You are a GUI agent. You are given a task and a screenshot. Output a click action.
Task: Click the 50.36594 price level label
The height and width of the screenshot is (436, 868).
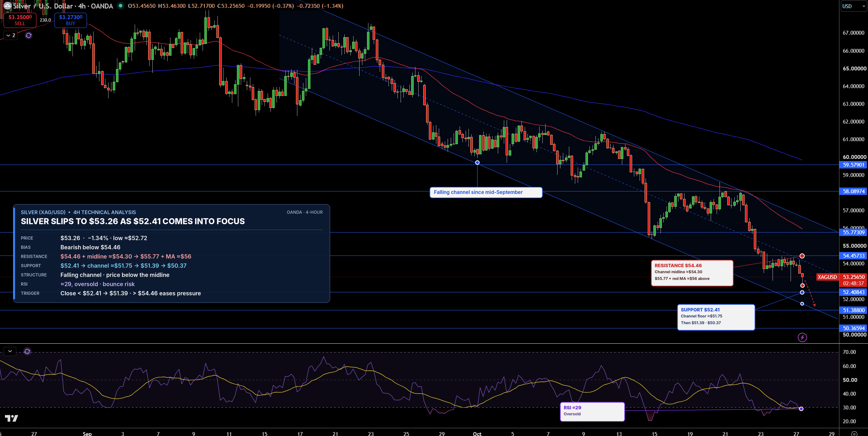pyautogui.click(x=854, y=328)
